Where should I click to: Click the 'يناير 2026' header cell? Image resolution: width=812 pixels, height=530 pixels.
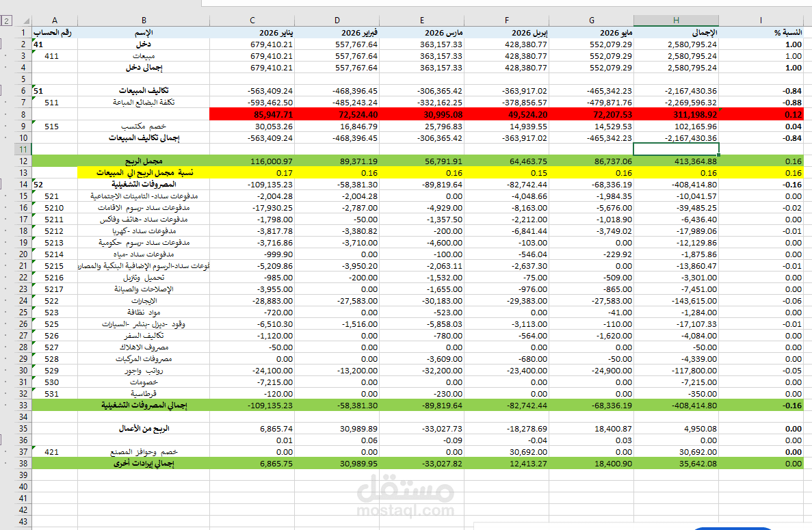tap(252, 33)
